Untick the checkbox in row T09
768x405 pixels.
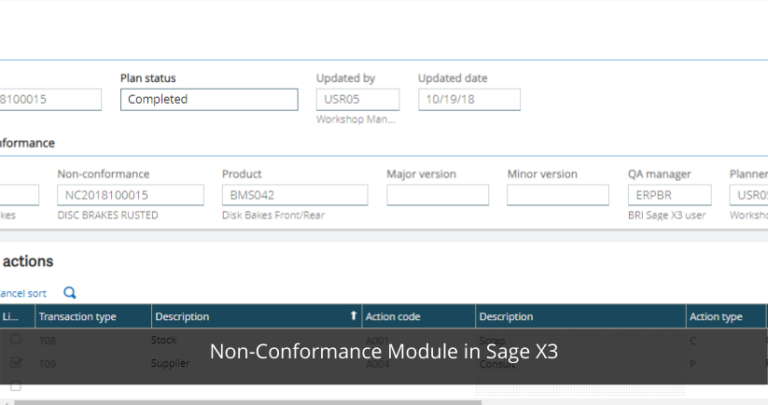click(x=16, y=363)
